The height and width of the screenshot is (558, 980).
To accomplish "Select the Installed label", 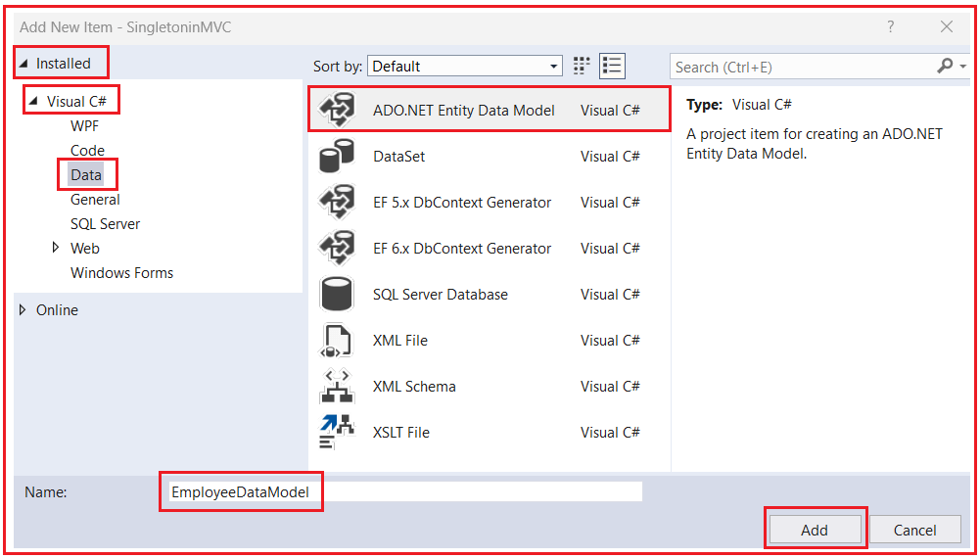I will pos(63,63).
